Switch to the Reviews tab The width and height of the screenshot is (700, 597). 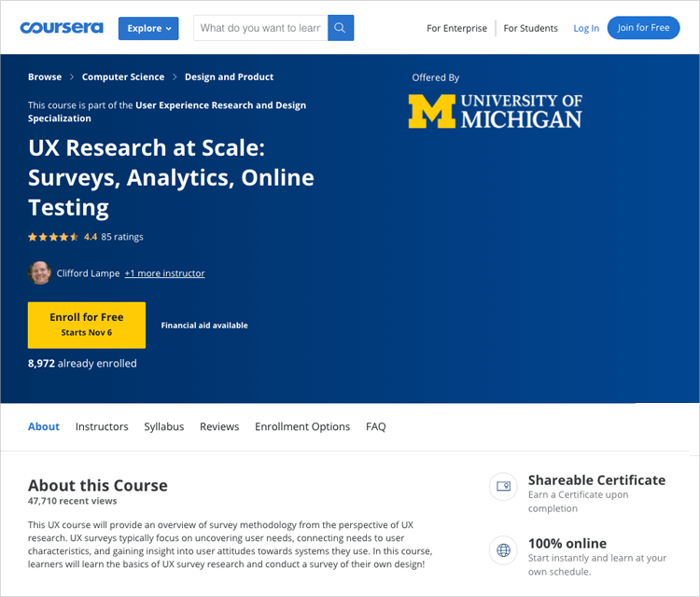pyautogui.click(x=219, y=426)
